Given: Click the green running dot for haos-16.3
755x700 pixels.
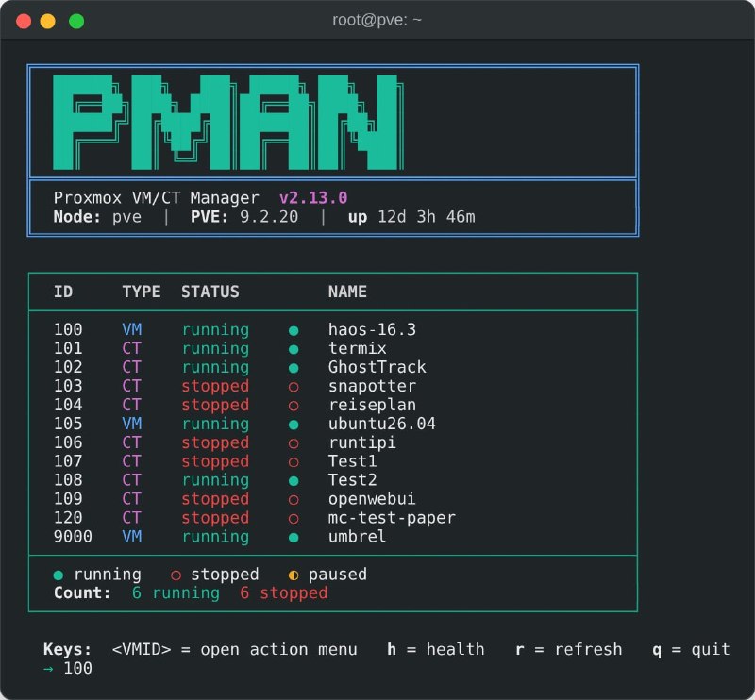Looking at the screenshot, I should click(x=294, y=330).
